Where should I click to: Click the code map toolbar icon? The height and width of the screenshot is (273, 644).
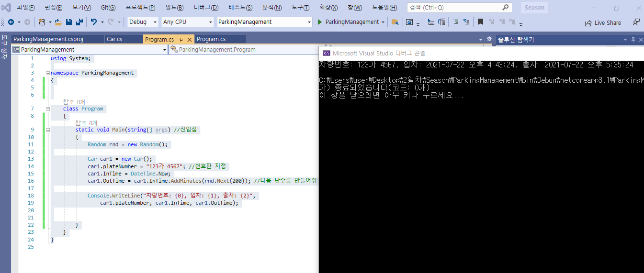coord(441,22)
